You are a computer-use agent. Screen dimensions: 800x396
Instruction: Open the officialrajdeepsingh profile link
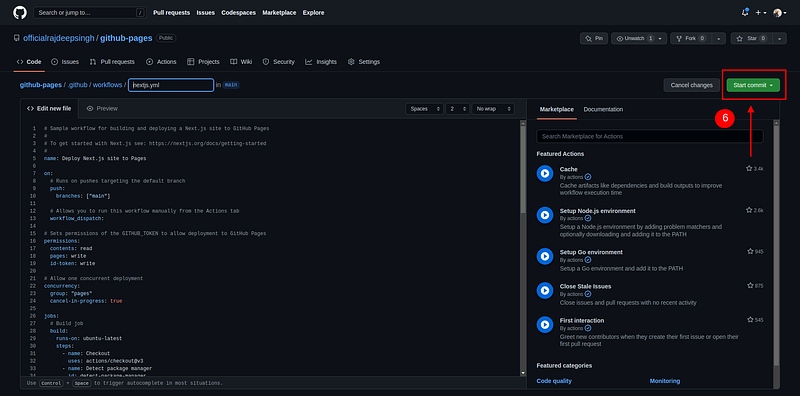[x=59, y=38]
